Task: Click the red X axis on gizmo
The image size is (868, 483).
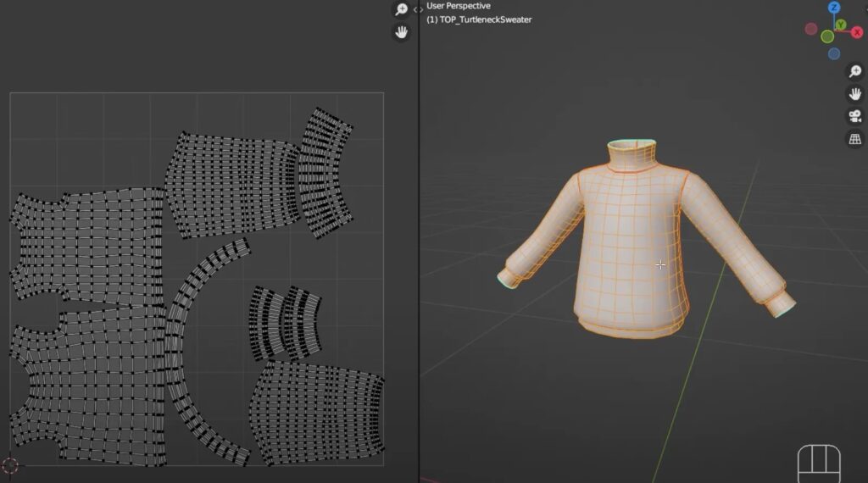Action: [x=856, y=33]
